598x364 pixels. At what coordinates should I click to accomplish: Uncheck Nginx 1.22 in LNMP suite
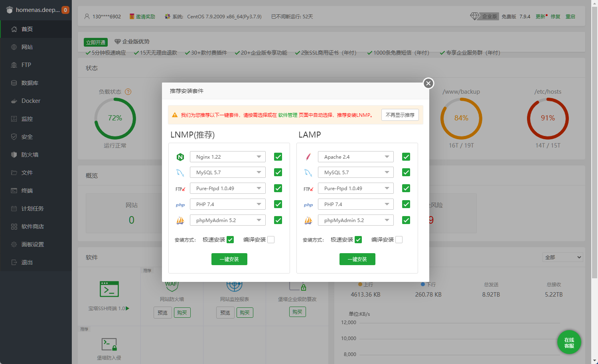(x=278, y=157)
